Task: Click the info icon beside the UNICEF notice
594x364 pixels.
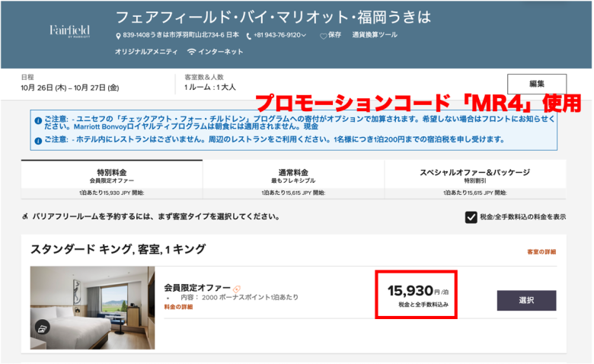Action: (38, 121)
